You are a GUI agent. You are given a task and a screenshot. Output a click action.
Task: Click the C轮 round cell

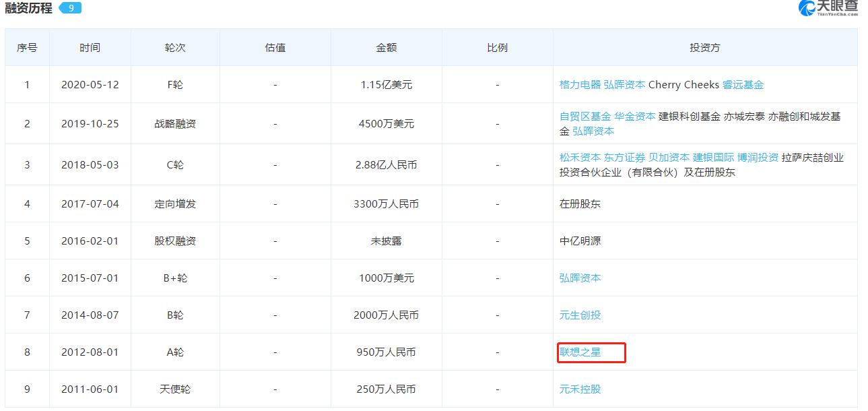click(175, 165)
